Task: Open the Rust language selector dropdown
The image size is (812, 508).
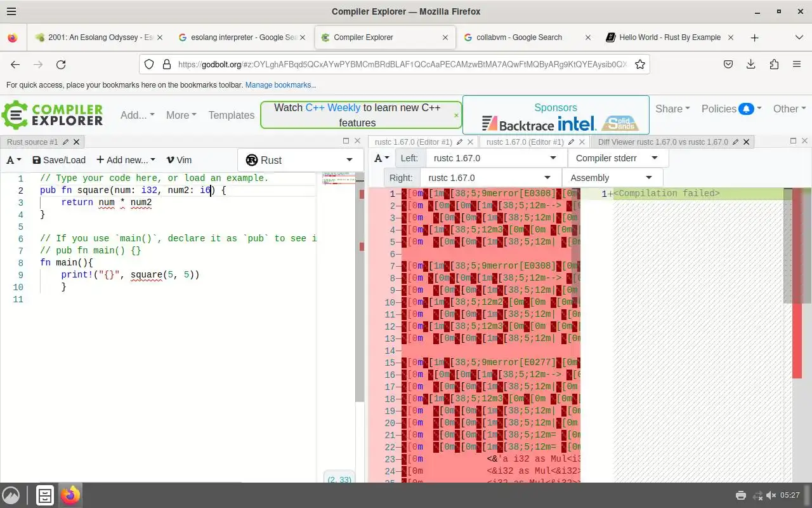Action: [300, 160]
